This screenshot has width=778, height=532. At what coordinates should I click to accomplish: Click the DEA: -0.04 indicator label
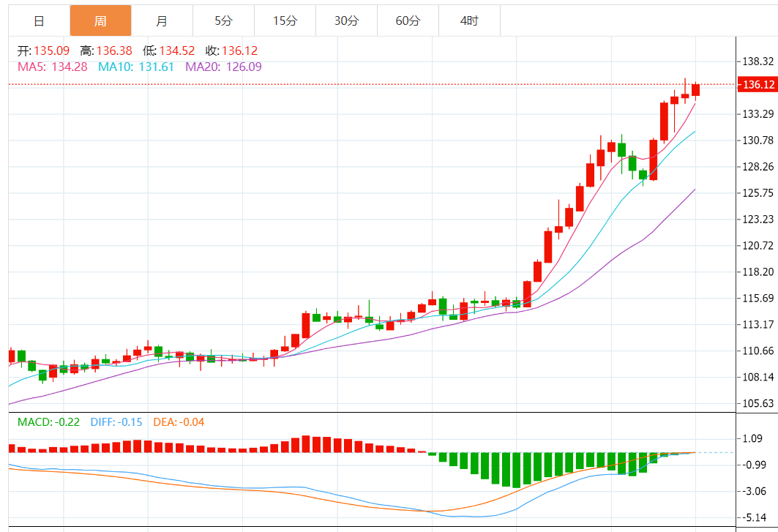179,422
